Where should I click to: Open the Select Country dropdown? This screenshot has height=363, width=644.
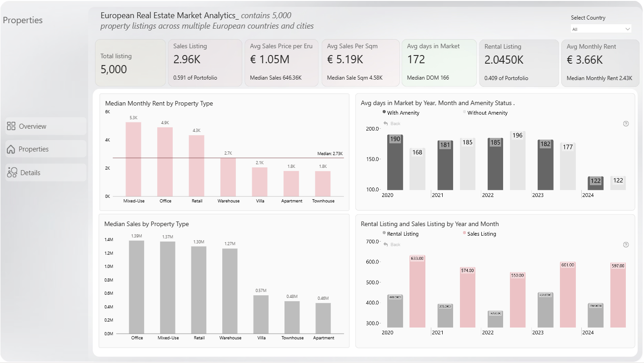coord(601,29)
